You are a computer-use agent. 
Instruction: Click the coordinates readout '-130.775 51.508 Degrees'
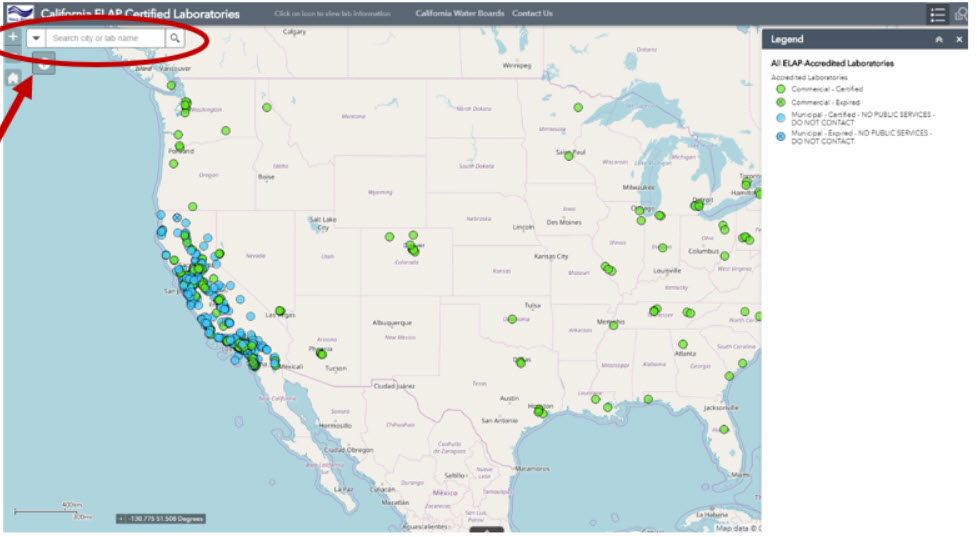(161, 518)
